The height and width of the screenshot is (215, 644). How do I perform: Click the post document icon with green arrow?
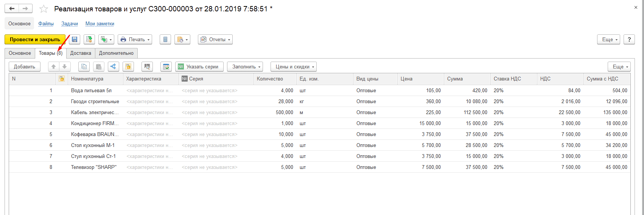point(89,39)
